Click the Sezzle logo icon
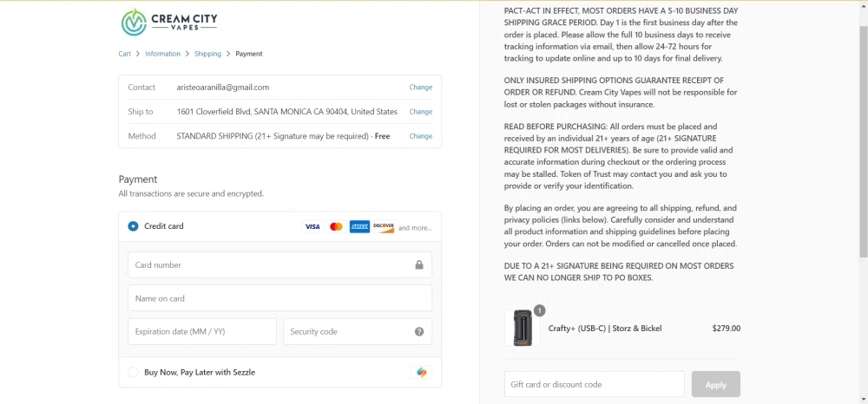 [421, 373]
